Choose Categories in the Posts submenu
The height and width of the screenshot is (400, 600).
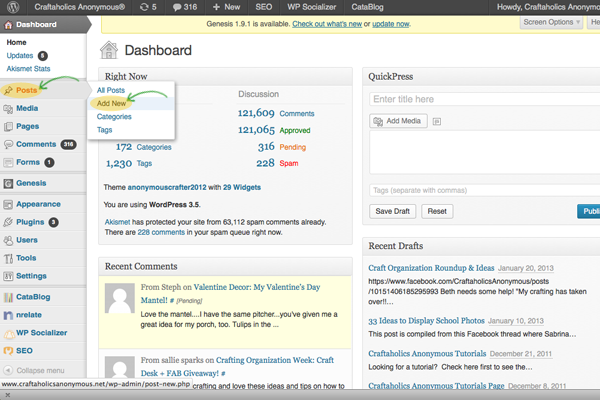[114, 117]
